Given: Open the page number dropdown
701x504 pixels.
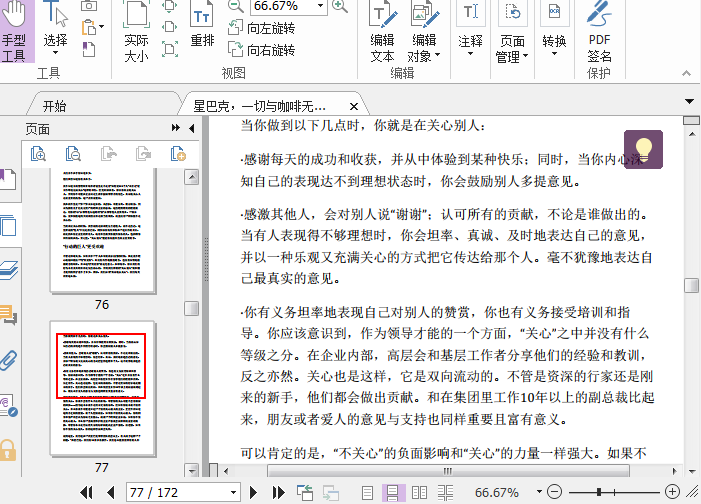Looking at the screenshot, I should coord(233,492).
